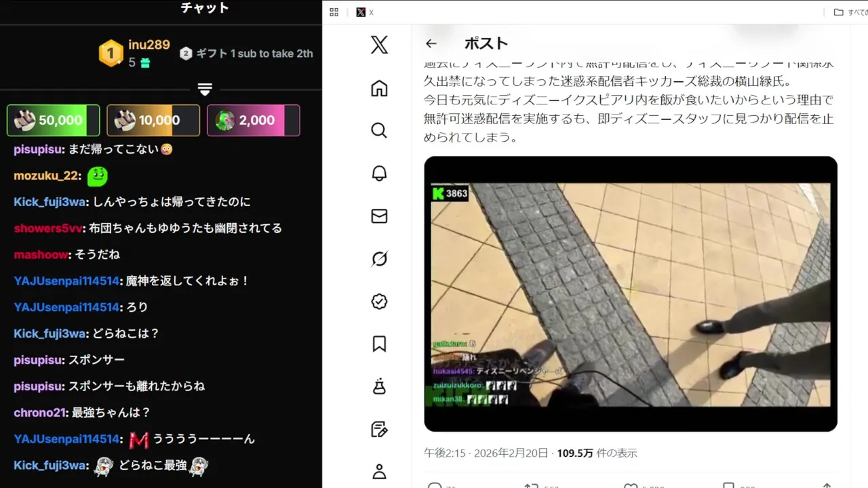Click post text line 久出禁になってしまった

608,81
